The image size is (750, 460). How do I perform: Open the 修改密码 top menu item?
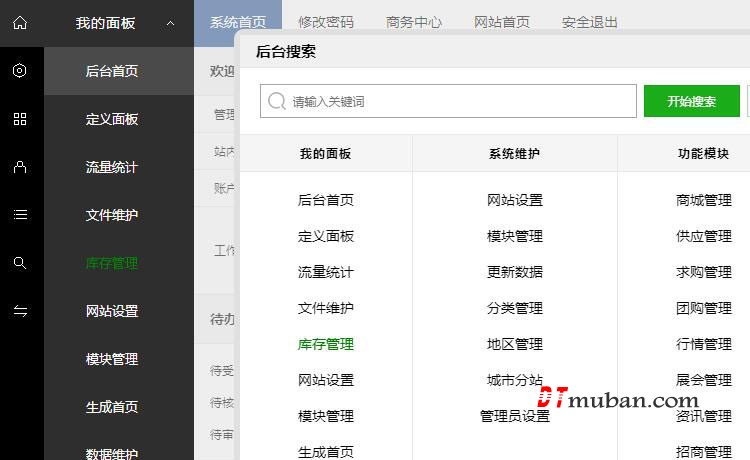point(326,22)
